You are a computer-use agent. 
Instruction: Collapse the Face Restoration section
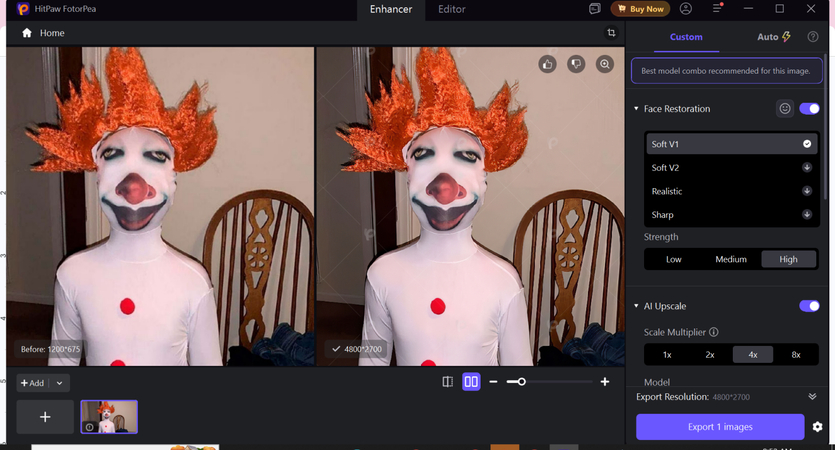pos(636,109)
